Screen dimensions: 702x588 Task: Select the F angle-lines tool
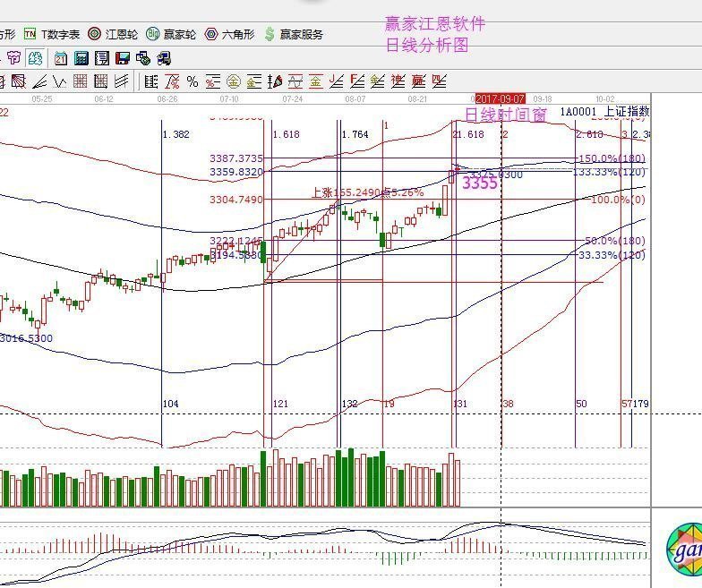[x=357, y=81]
